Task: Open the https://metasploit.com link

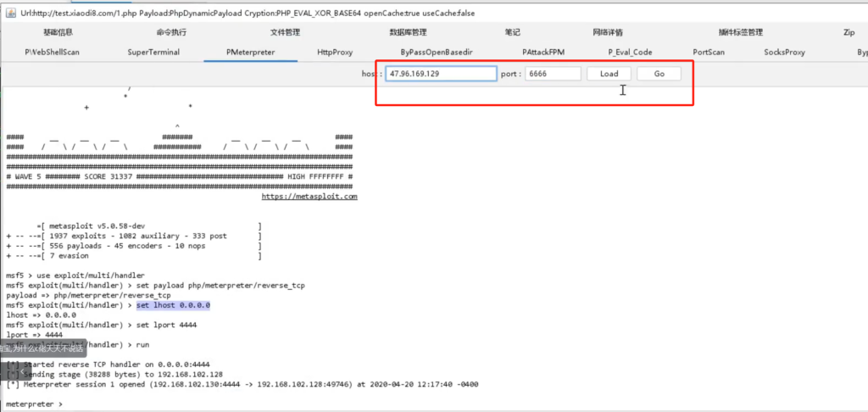Action: tap(309, 197)
